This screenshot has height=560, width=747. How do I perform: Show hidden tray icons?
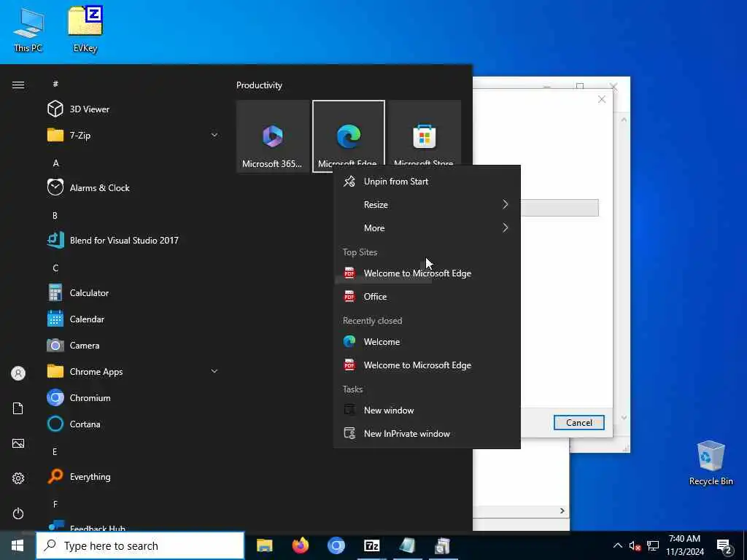pyautogui.click(x=617, y=545)
